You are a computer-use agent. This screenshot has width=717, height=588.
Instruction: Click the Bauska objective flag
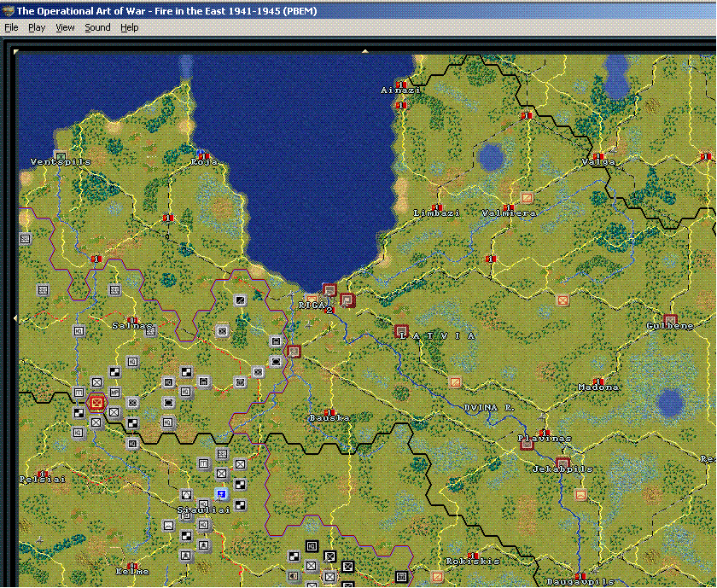pyautogui.click(x=329, y=412)
